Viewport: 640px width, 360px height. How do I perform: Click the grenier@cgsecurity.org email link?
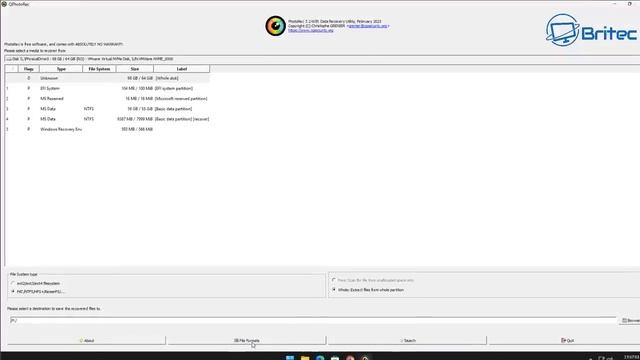368,26
